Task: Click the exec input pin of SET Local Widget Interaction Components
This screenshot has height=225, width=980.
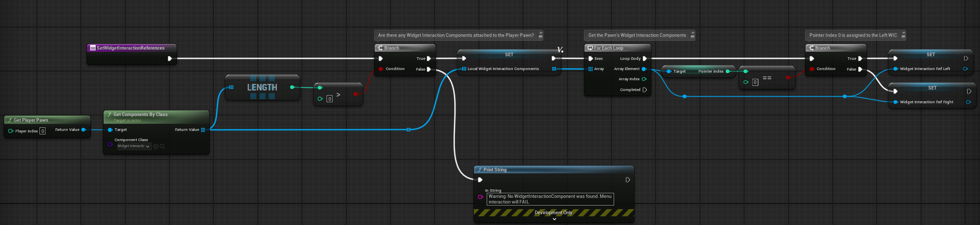Action: pos(464,58)
